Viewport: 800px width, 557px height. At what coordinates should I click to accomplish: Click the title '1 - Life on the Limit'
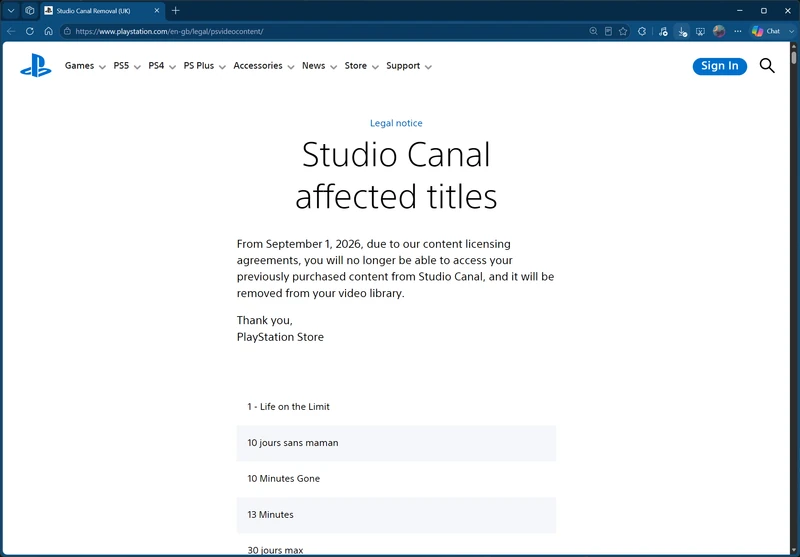tap(288, 407)
